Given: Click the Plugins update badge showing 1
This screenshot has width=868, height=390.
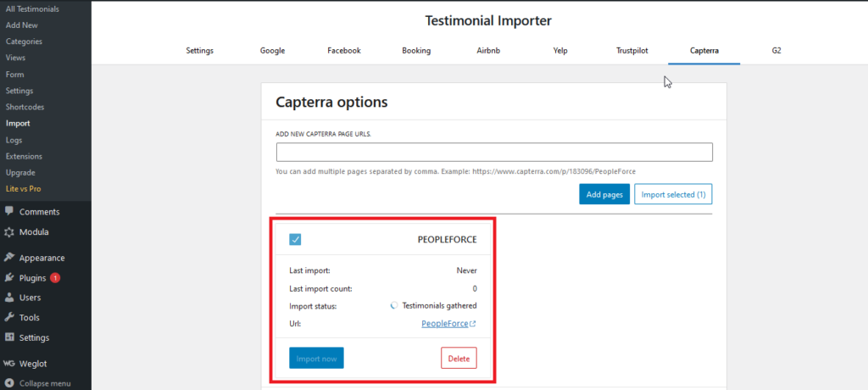Looking at the screenshot, I should point(55,278).
